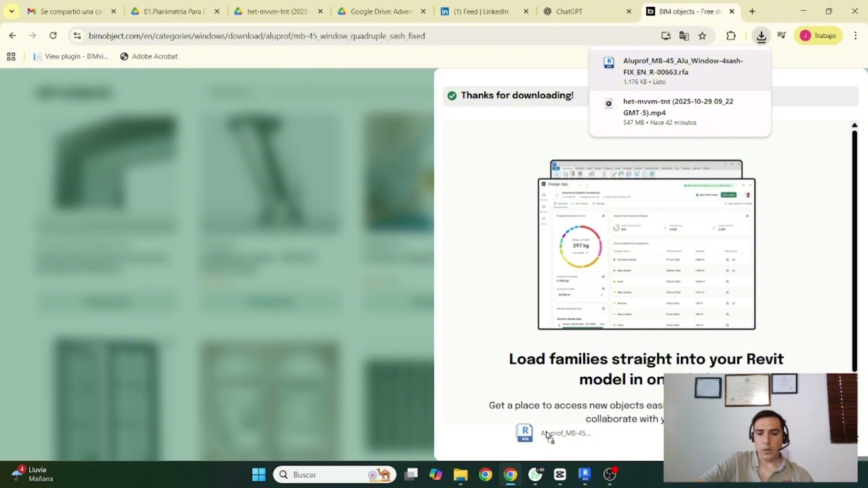This screenshot has height=488, width=868.
Task: Open the apps grid in bookmarks bar
Action: click(x=11, y=56)
